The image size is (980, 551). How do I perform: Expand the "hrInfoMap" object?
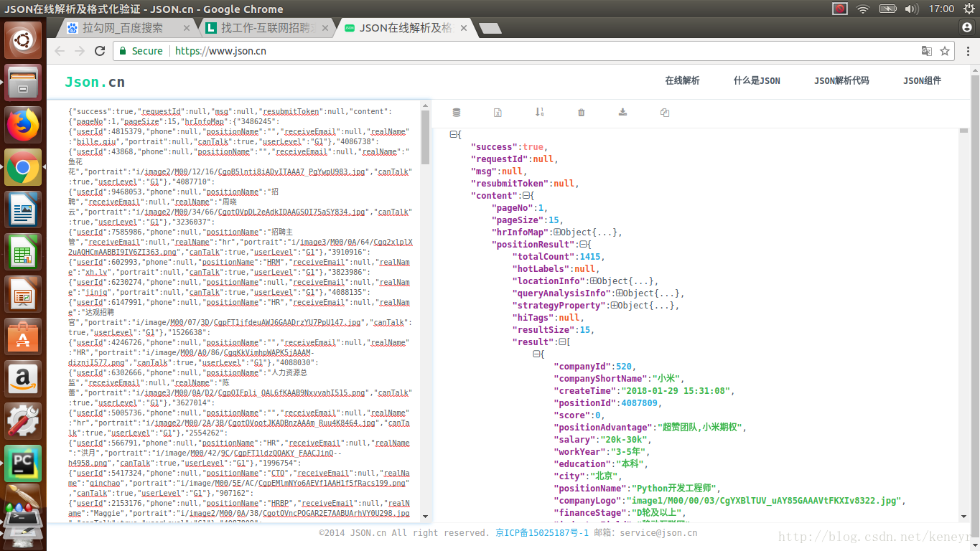[556, 232]
